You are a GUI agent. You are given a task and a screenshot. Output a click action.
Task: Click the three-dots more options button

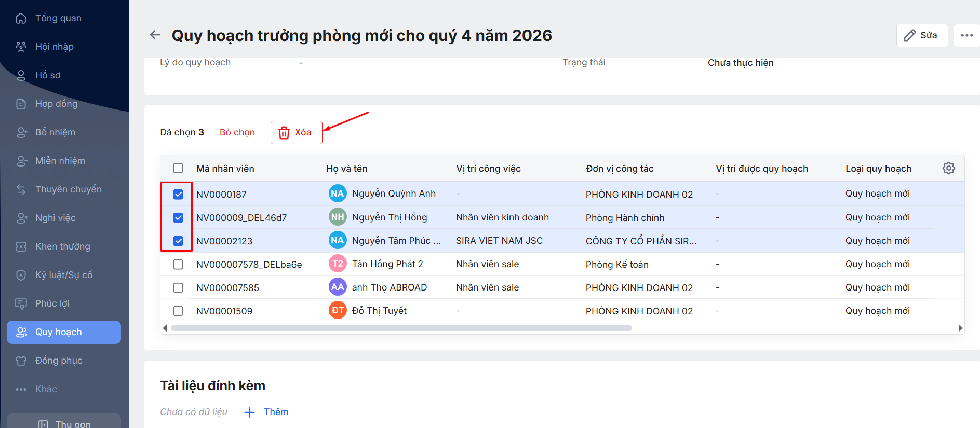click(966, 35)
